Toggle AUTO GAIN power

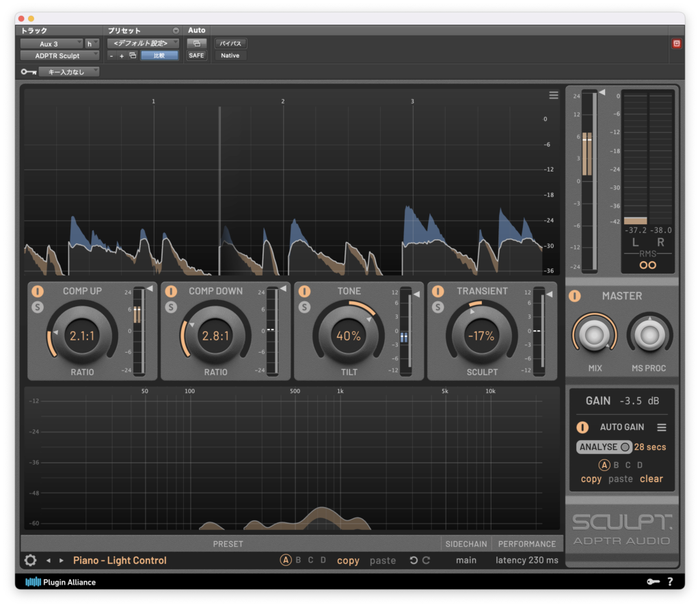(582, 427)
